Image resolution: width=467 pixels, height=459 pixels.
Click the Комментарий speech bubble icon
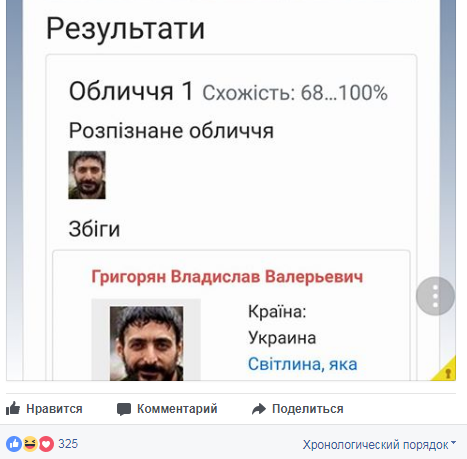coord(124,409)
